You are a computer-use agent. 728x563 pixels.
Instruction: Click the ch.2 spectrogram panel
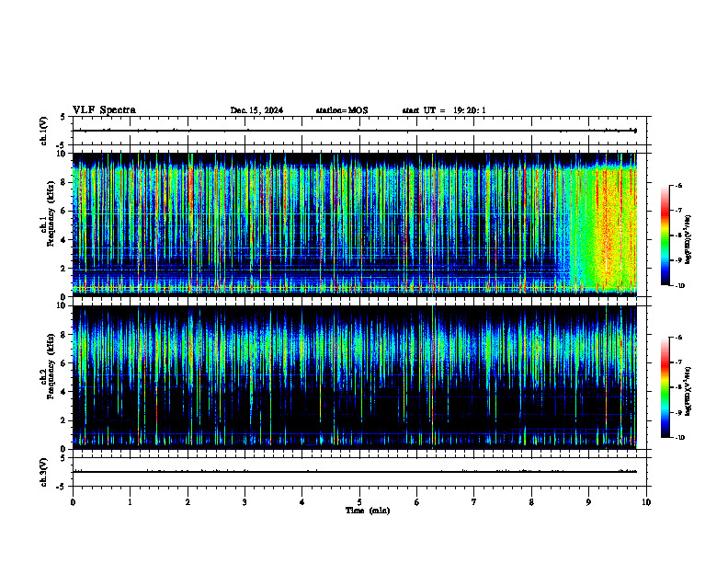tap(354, 377)
